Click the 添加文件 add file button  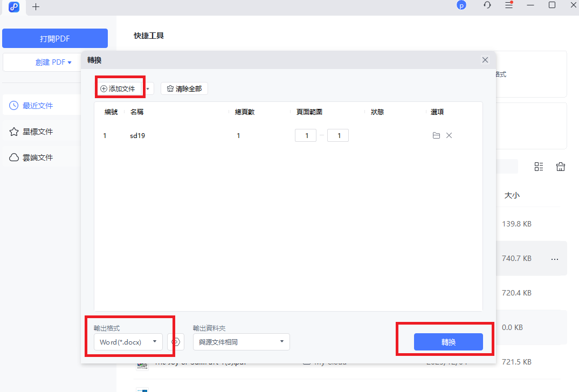point(119,88)
